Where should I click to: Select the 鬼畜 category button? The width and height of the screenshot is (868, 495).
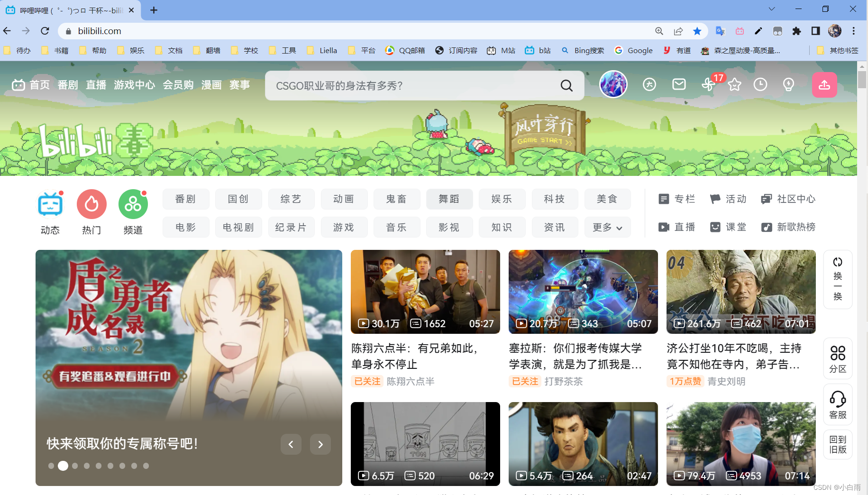point(396,199)
